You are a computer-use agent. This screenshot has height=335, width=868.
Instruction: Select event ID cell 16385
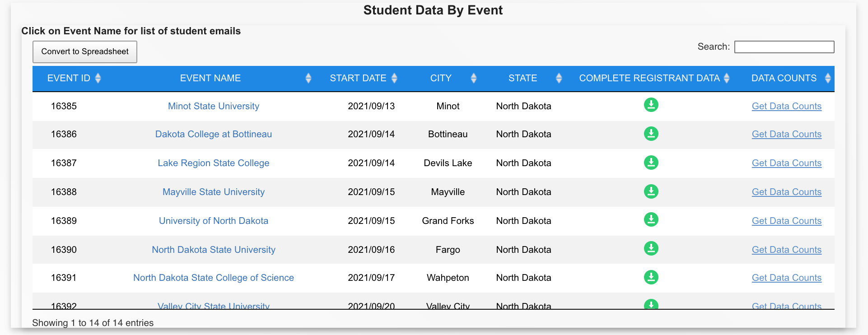[64, 106]
